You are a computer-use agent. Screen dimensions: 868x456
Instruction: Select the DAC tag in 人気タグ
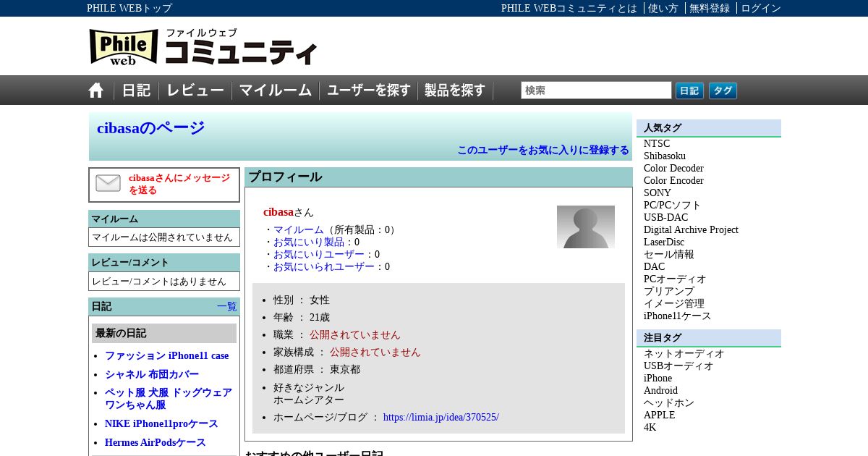[x=655, y=266]
